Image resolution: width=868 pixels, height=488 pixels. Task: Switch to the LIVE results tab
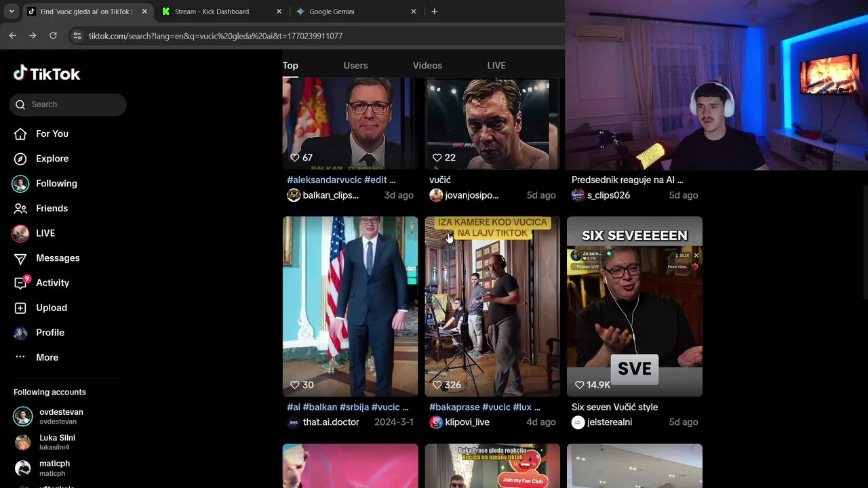pyautogui.click(x=496, y=66)
